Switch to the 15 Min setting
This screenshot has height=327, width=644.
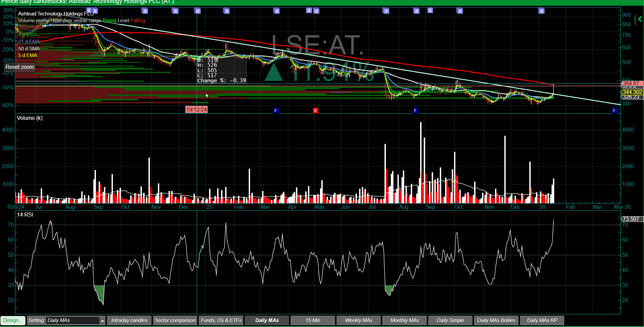[x=313, y=320]
